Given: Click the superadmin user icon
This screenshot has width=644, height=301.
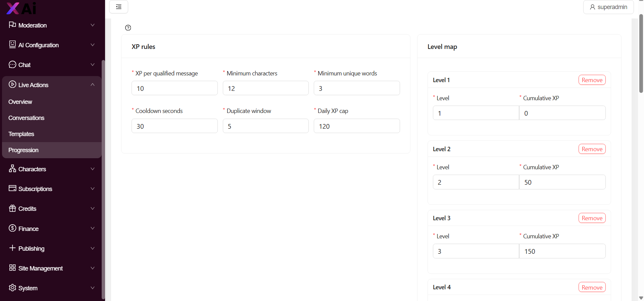Looking at the screenshot, I should pos(592,7).
